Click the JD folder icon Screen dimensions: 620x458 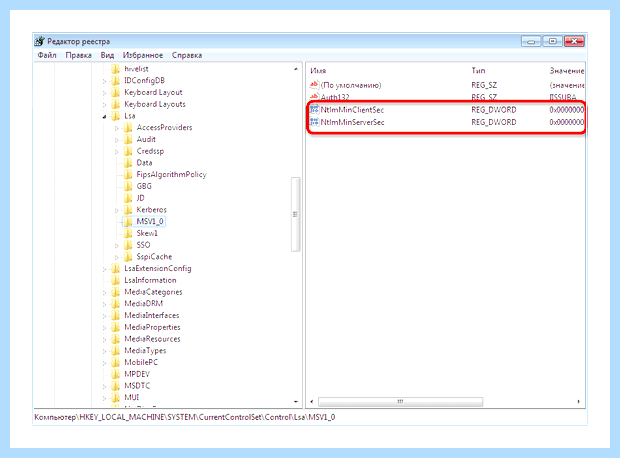point(128,198)
